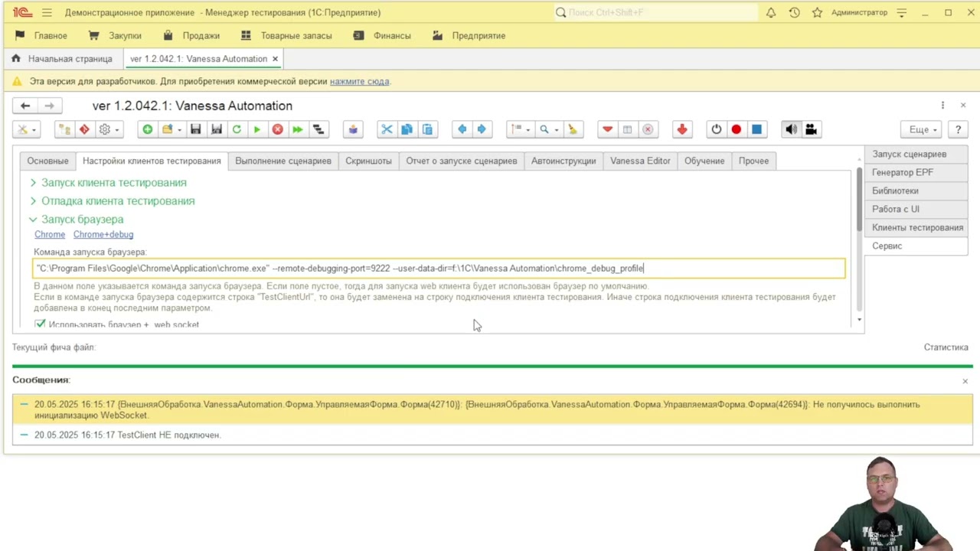Select 'Сервис' side tab
This screenshot has height=551, width=980.
pos(916,246)
